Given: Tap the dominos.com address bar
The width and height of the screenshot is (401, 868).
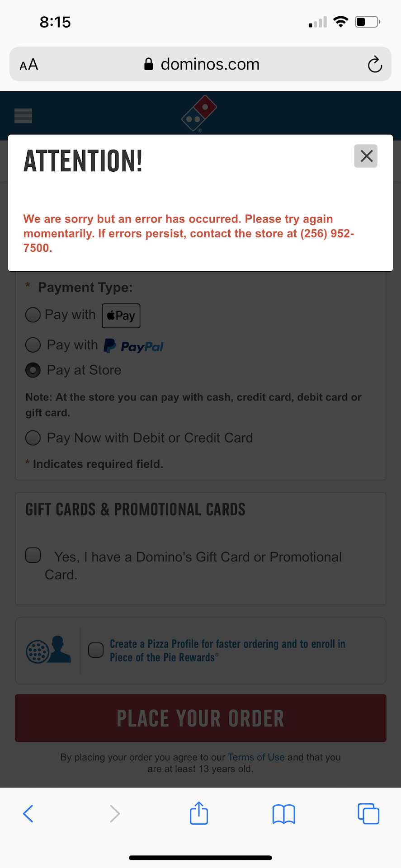Looking at the screenshot, I should (201, 65).
